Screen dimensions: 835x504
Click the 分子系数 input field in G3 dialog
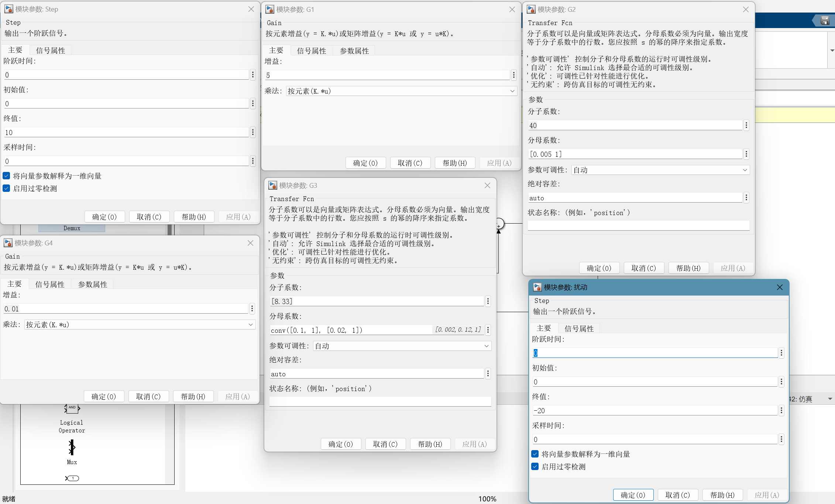[377, 301]
